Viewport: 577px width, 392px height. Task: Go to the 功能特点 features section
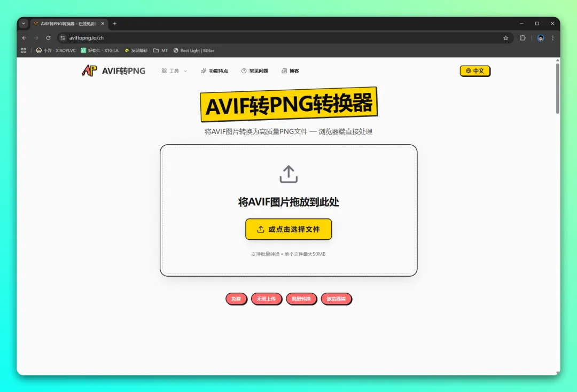[x=214, y=71]
